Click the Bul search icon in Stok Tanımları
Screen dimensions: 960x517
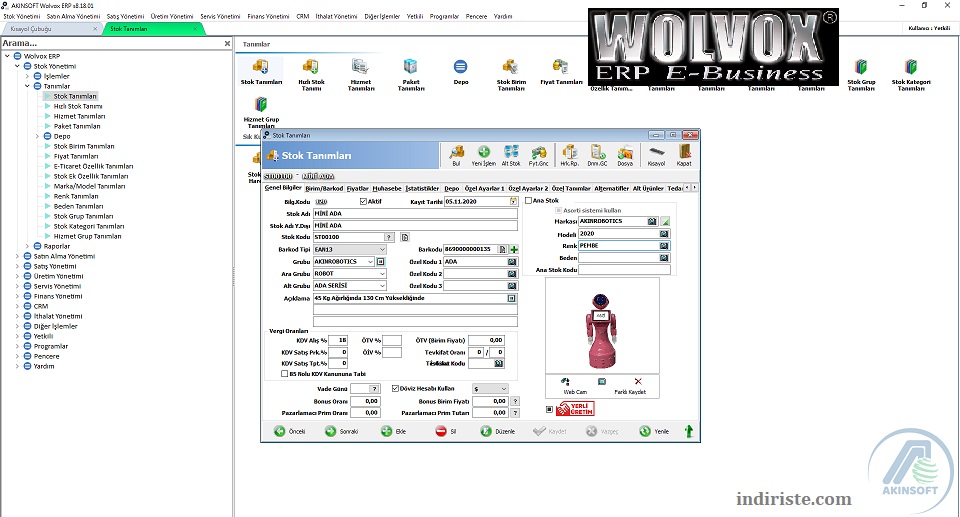click(x=456, y=156)
